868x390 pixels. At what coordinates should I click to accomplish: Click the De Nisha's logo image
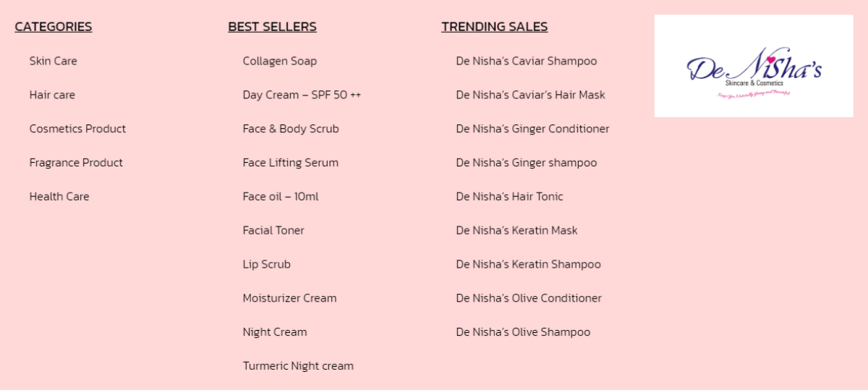tap(753, 66)
